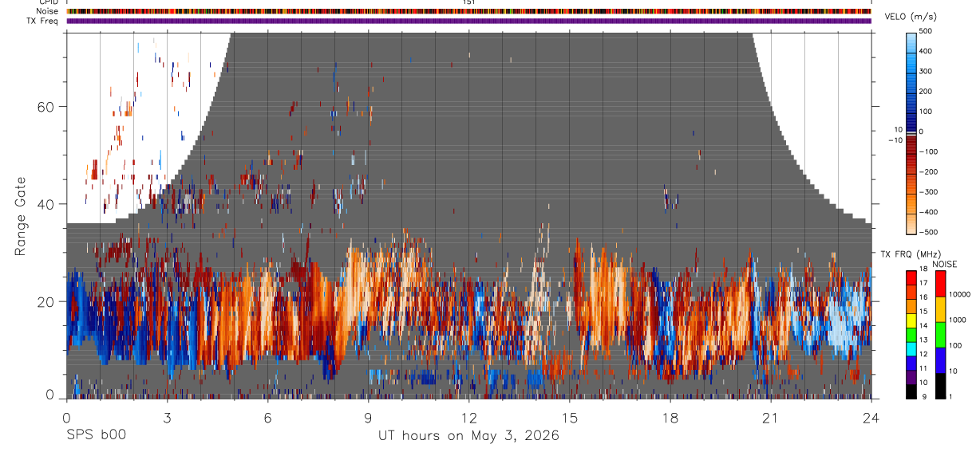Select the "VELO (m/s)" colorbar title
980x452 pixels.
(912, 17)
